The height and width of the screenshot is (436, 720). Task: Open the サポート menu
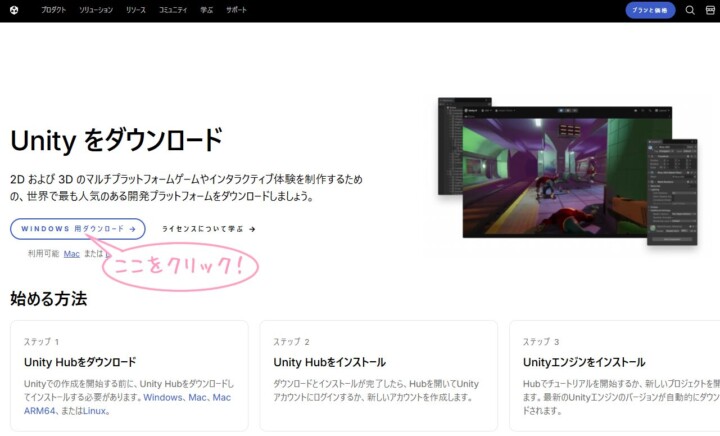point(236,10)
